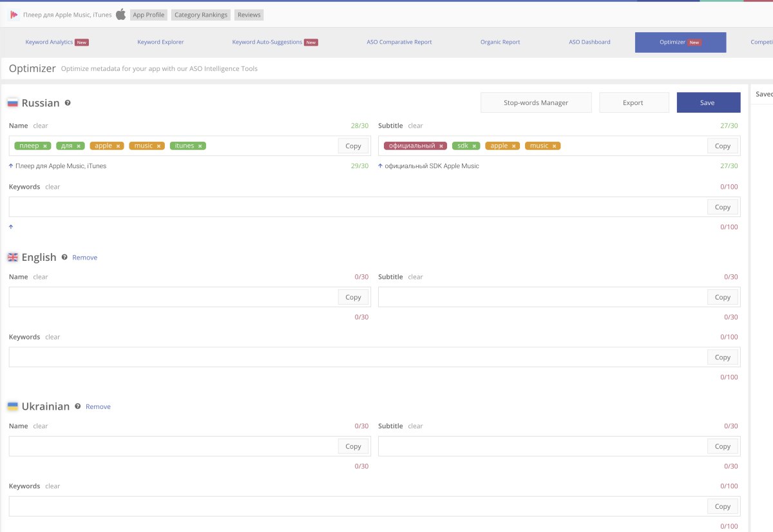The height and width of the screenshot is (532, 773).
Task: Copy the English Name field
Action: (354, 297)
